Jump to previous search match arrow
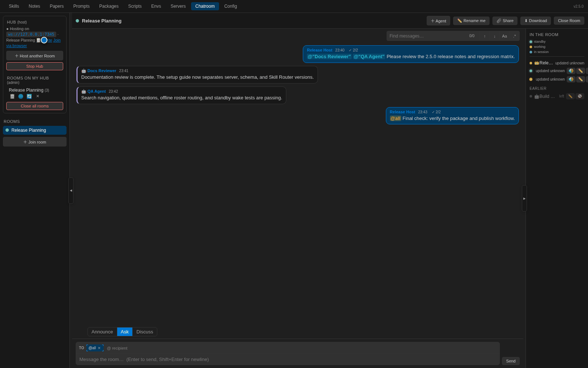Viewport: 588px width, 368px height. pos(485,36)
